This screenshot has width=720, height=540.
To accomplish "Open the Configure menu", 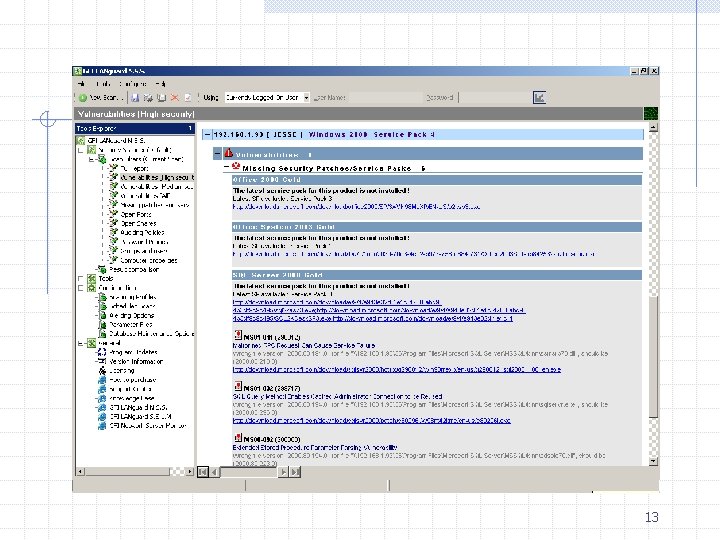I will [x=133, y=84].
